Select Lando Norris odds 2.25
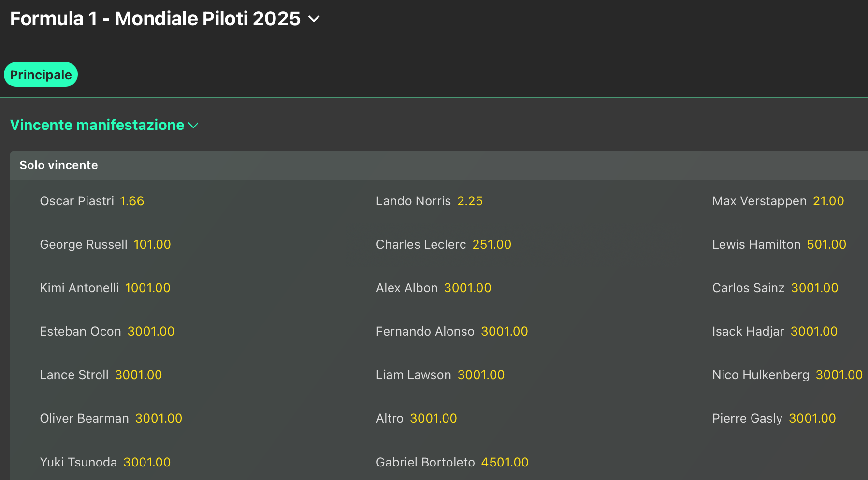 [470, 201]
